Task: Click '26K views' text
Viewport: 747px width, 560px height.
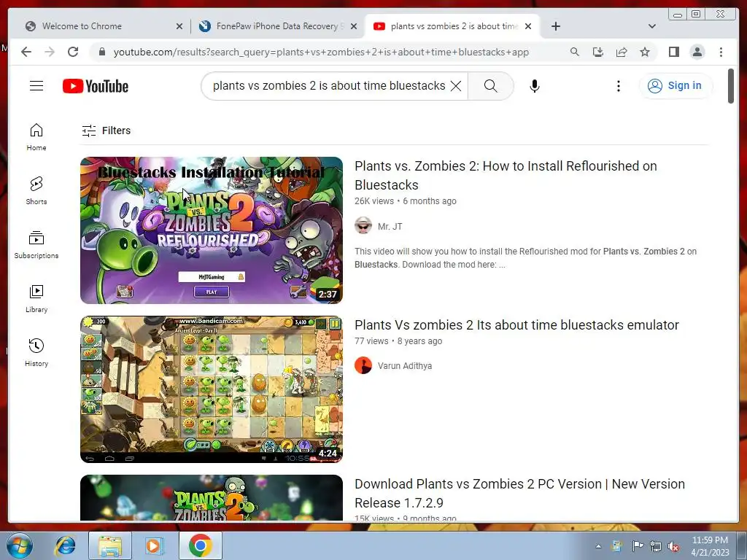Action: click(374, 201)
